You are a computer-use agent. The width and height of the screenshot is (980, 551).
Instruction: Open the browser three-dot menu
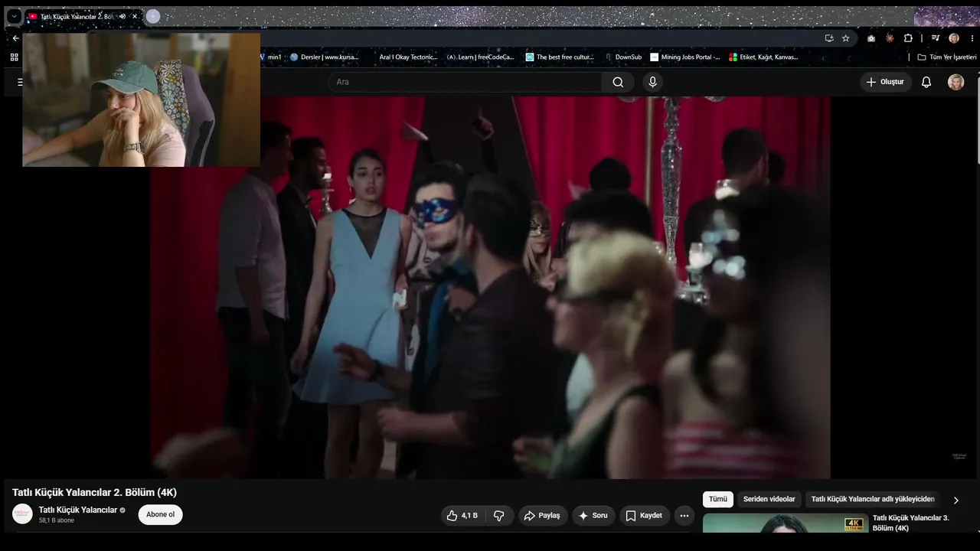click(972, 38)
